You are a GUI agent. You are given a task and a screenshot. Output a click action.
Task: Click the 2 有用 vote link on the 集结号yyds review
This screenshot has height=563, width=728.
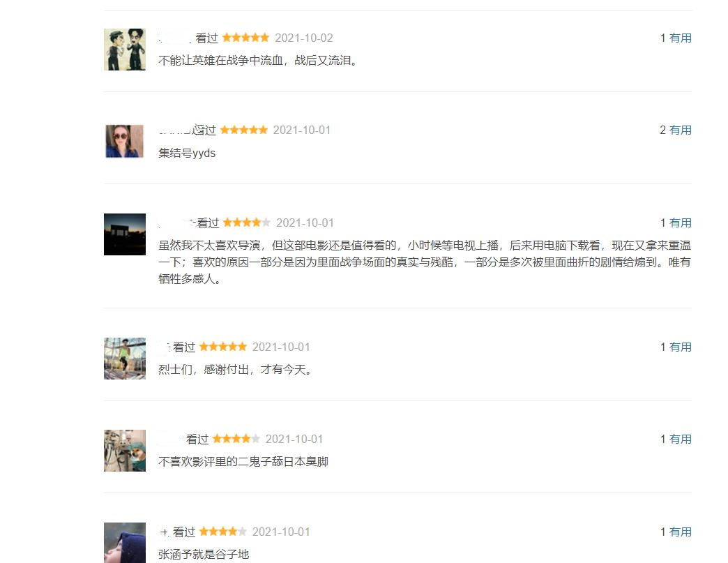(x=675, y=130)
